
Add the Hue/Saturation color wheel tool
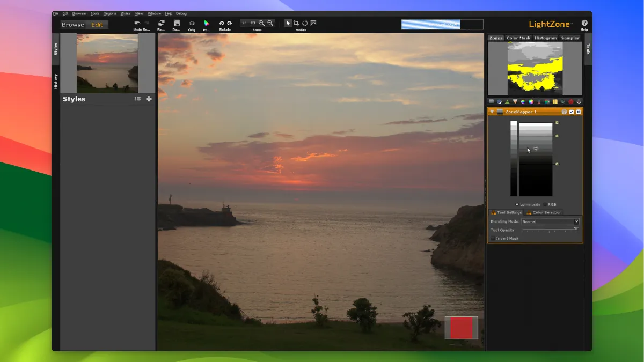(531, 101)
